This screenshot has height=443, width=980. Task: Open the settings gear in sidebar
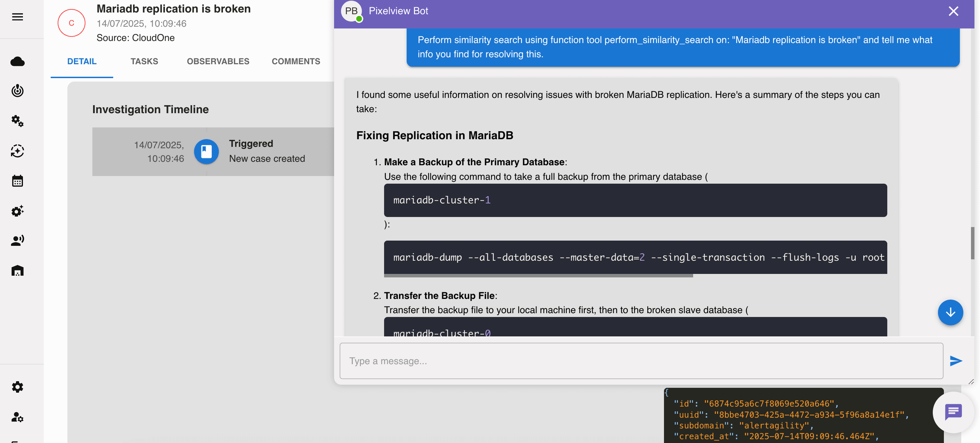(x=17, y=387)
